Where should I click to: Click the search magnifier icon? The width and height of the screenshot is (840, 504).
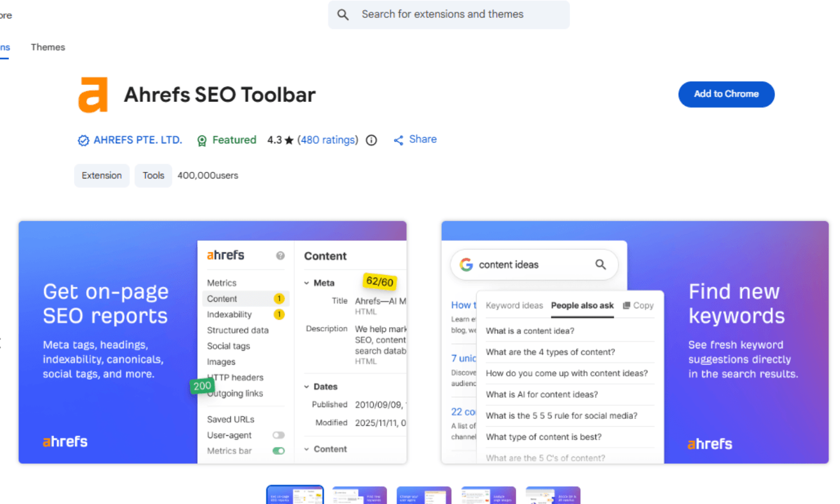coord(343,15)
